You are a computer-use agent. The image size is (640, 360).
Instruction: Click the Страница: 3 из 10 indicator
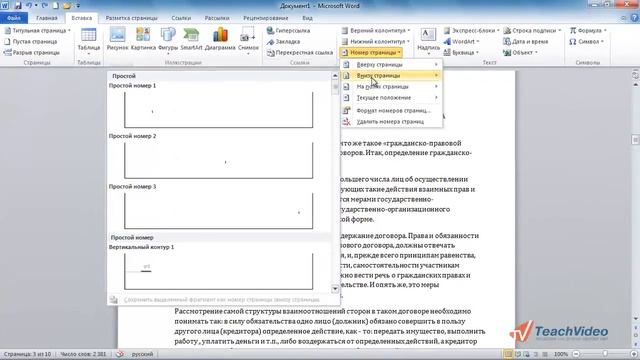(x=28, y=354)
